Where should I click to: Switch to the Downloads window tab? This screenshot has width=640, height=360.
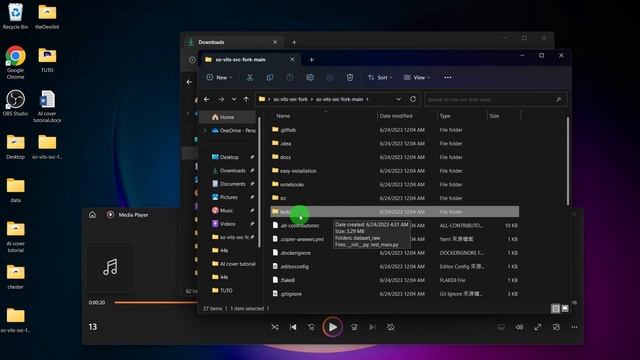coord(233,42)
